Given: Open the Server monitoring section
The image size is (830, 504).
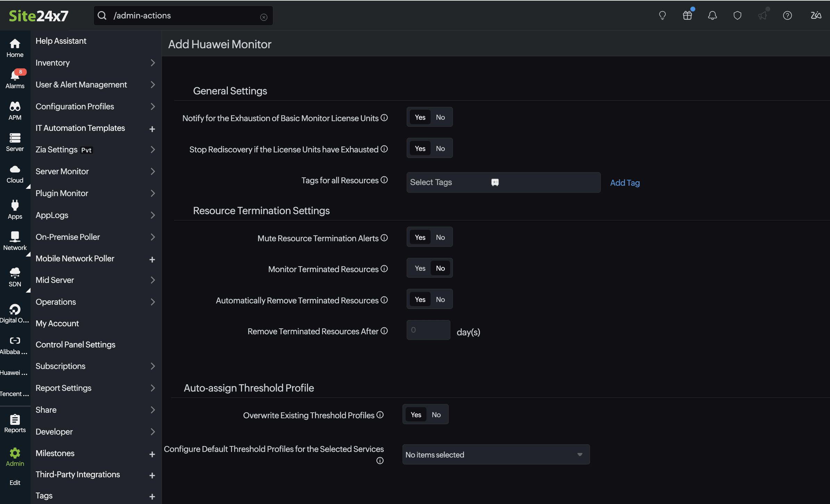Looking at the screenshot, I should click(15, 142).
